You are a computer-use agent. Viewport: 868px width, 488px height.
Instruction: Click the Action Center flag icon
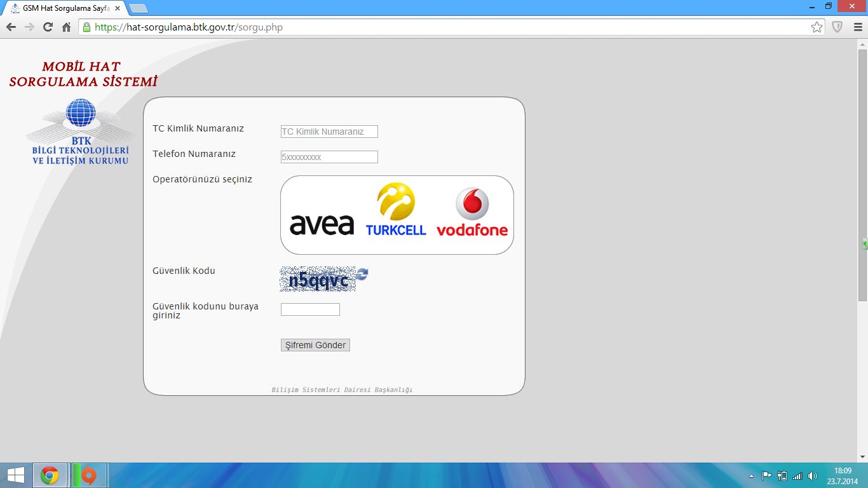tap(766, 475)
